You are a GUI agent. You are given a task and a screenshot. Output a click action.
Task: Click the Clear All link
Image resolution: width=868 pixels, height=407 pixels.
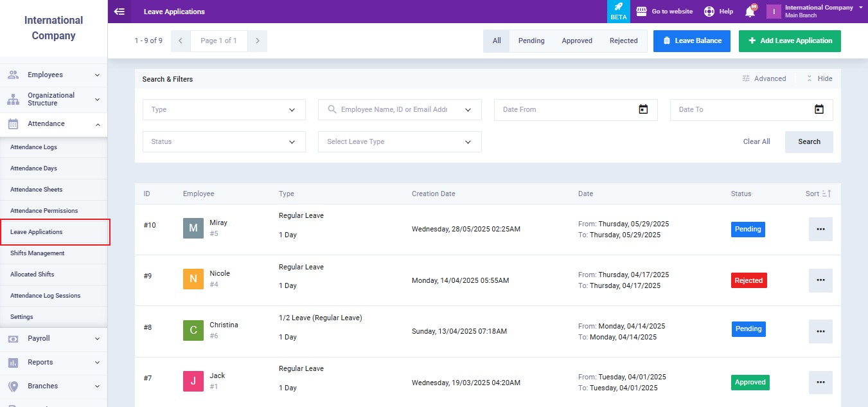tap(756, 141)
